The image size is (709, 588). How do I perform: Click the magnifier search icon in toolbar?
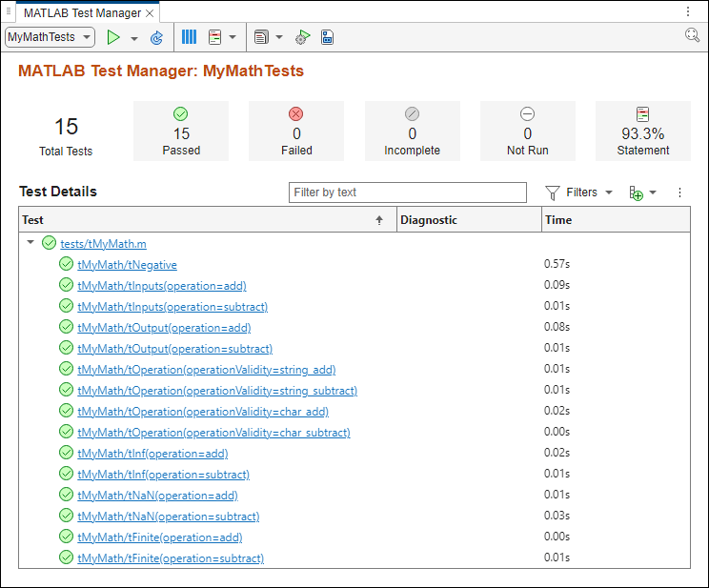pyautogui.click(x=692, y=34)
